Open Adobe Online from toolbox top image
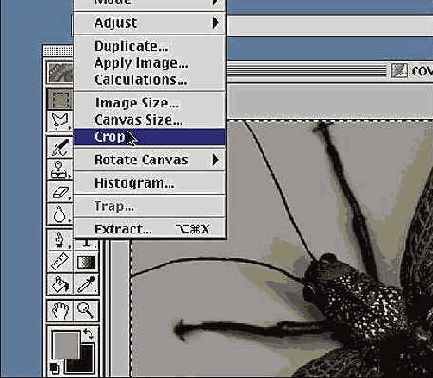Image resolution: width=433 pixels, height=378 pixels. point(61,72)
